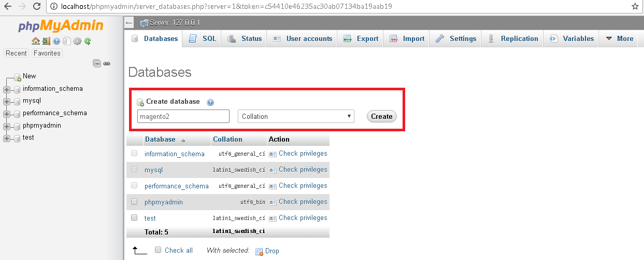
Task: Reload the navigation panel green icon
Action: (x=88, y=41)
